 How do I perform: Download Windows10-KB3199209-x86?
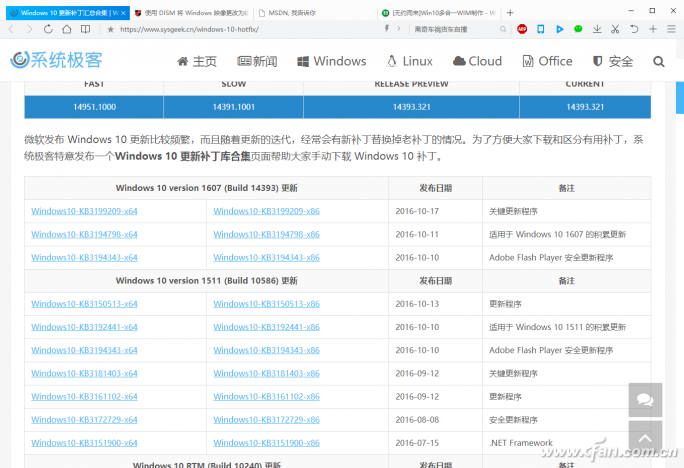[267, 211]
